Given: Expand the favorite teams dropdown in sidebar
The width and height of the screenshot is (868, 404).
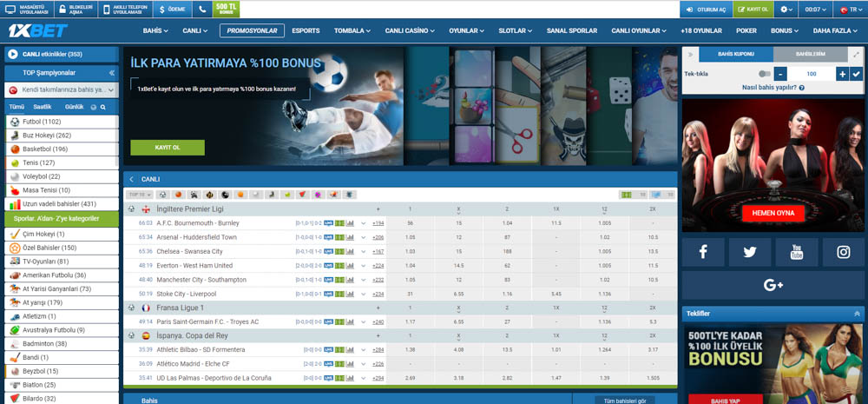Looking at the screenshot, I should (x=111, y=89).
